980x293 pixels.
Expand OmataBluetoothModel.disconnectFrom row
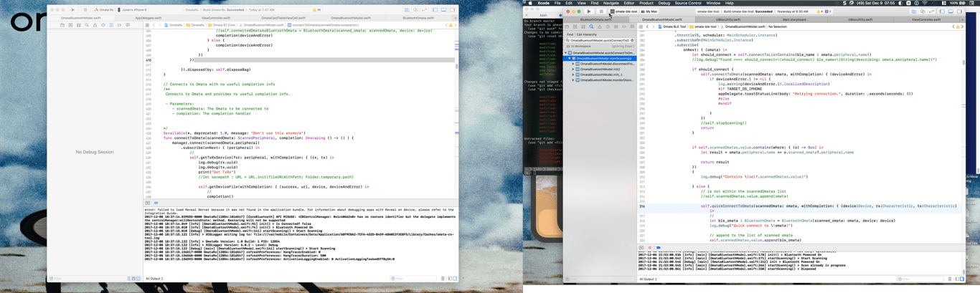tap(573, 64)
